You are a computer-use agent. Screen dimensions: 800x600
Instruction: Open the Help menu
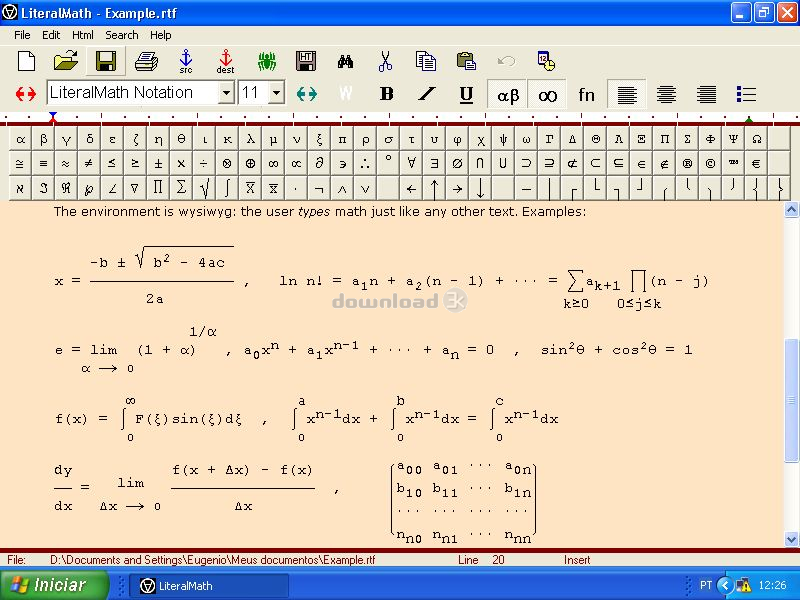[161, 35]
